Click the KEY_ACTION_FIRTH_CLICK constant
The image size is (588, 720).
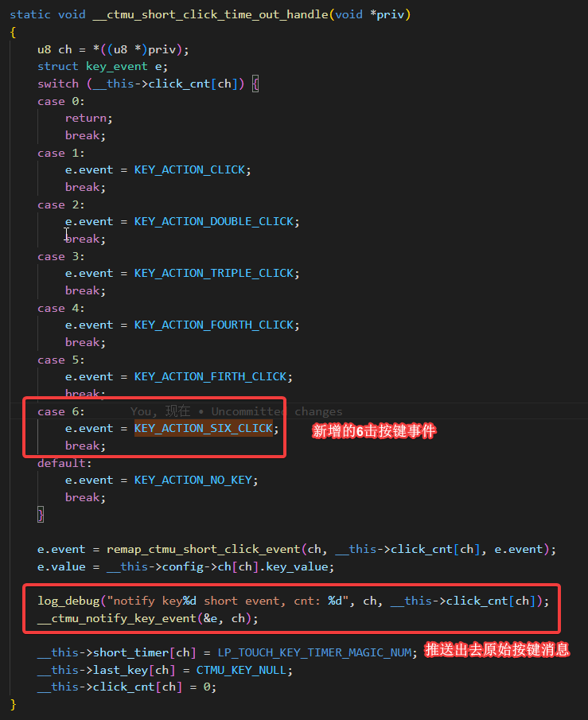[x=210, y=376]
